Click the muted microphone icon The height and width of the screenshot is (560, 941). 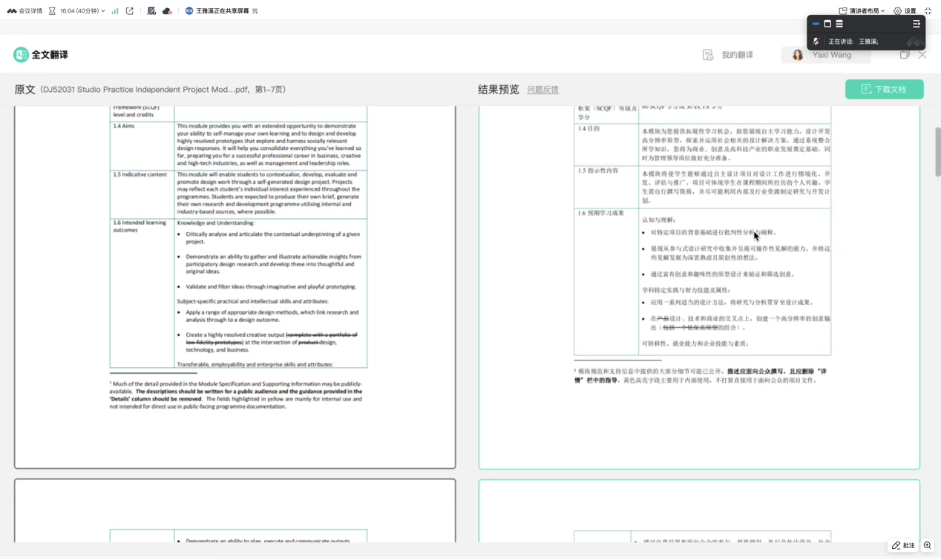(x=816, y=42)
